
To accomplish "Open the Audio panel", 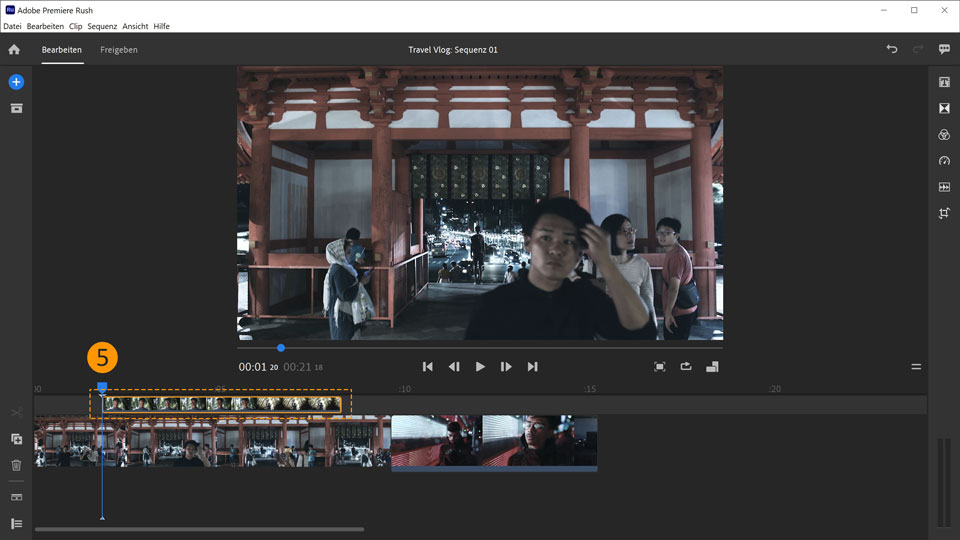I will click(x=944, y=187).
